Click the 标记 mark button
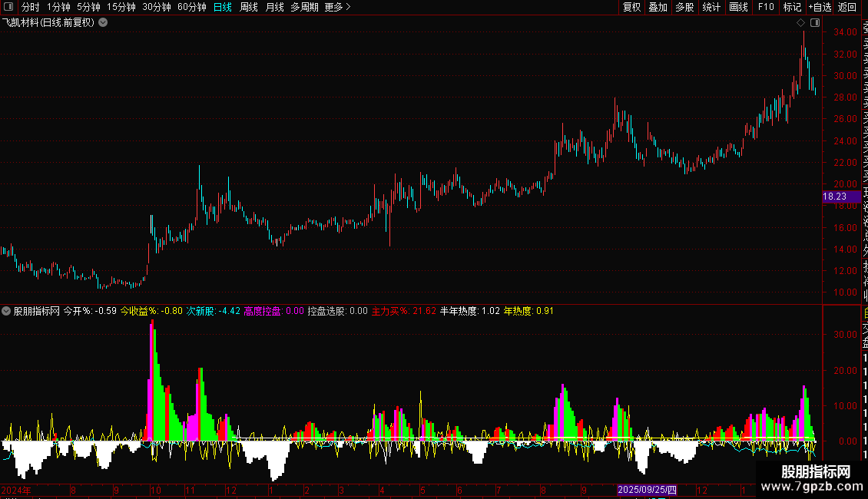Image resolution: width=868 pixels, height=499 pixels. pos(792,7)
